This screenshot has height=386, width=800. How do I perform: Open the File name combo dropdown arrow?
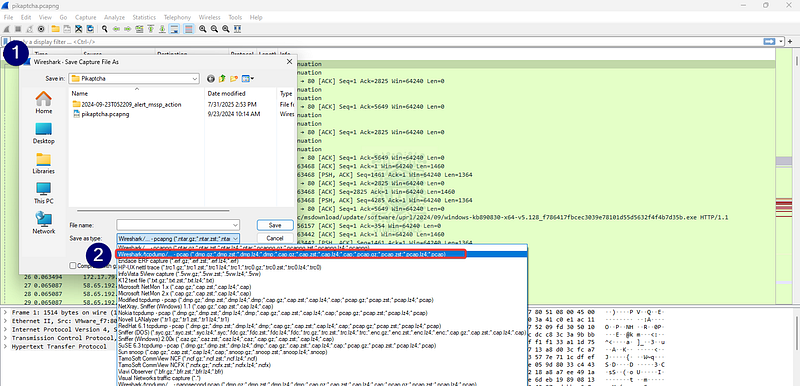click(235, 225)
